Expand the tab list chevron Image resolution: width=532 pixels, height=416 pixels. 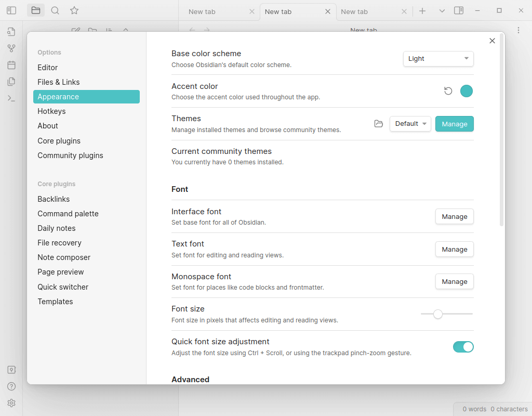point(442,11)
